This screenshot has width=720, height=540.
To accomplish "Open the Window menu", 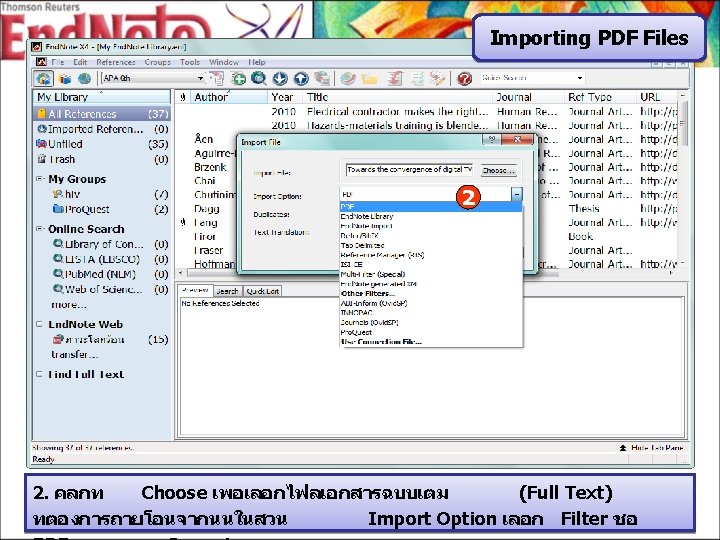I will (224, 62).
